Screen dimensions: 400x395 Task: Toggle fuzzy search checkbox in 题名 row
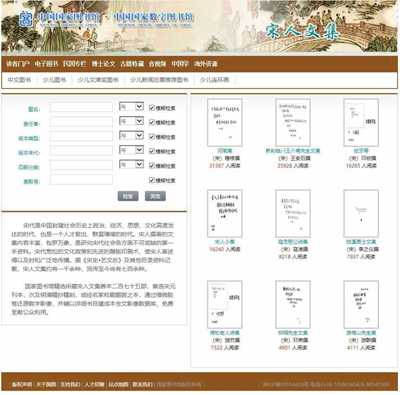(x=152, y=108)
